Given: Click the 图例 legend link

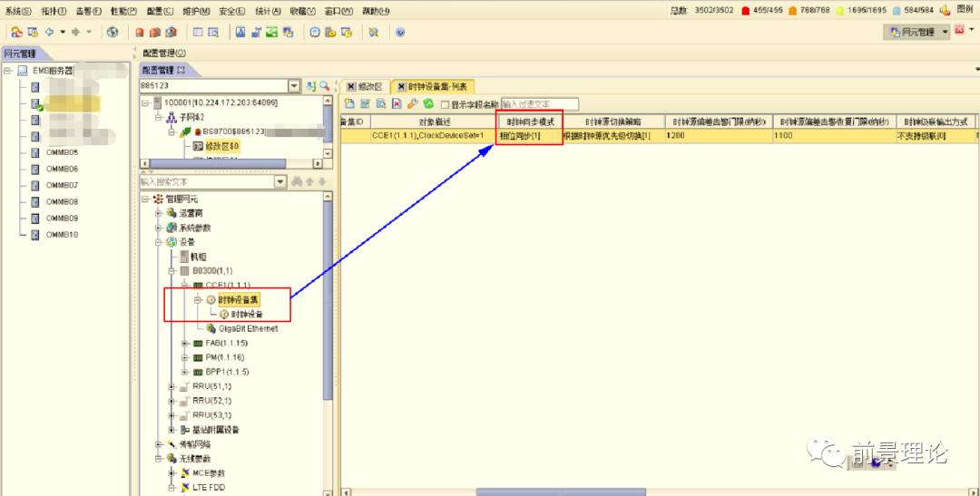Looking at the screenshot, I should click(x=965, y=11).
